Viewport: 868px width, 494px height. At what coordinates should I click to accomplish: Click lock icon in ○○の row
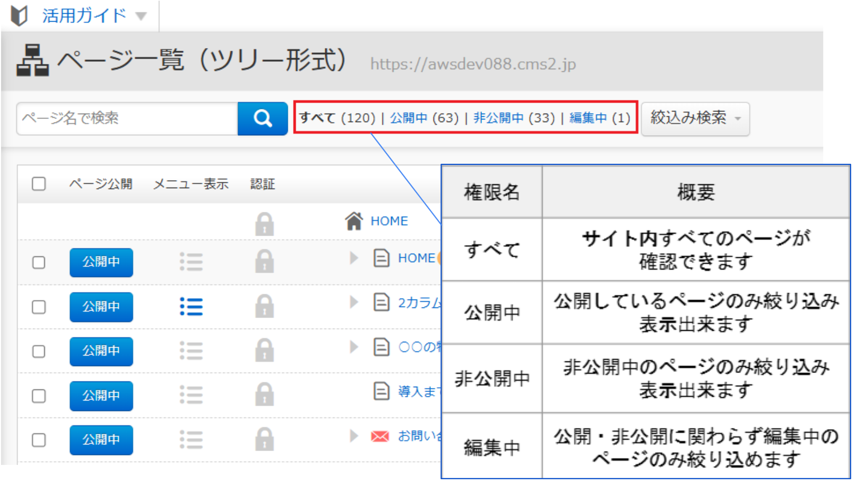point(265,350)
